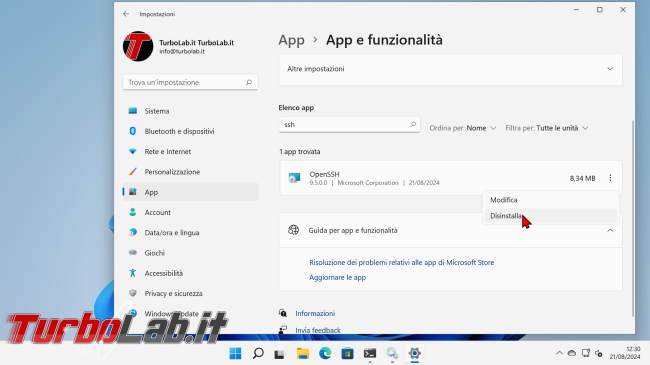Select the Sistema monitor icon
This screenshot has height=365, width=650.
pos(133,111)
